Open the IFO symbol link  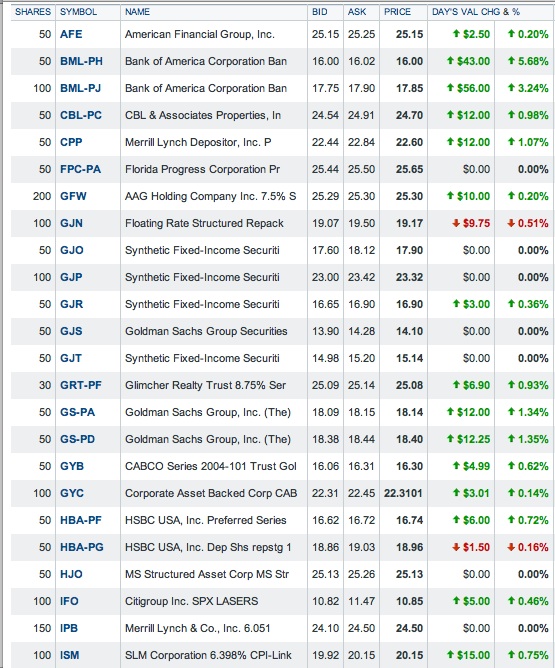pyautogui.click(x=69, y=601)
